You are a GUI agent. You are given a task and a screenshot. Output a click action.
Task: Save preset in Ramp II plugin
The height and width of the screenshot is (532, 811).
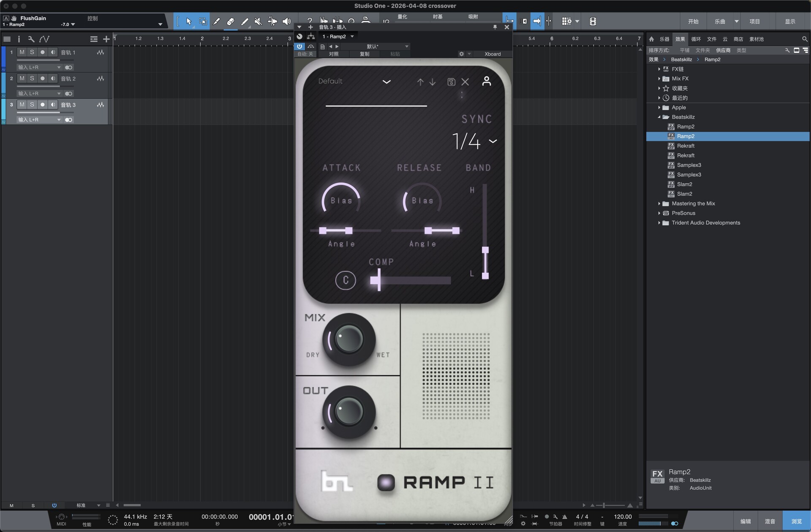click(451, 82)
